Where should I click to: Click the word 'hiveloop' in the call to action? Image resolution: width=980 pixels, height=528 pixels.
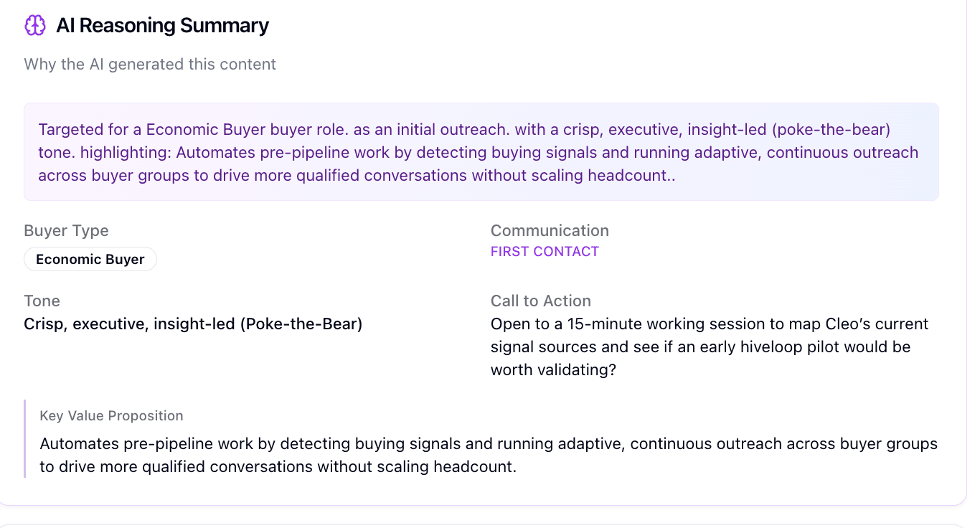pos(778,347)
